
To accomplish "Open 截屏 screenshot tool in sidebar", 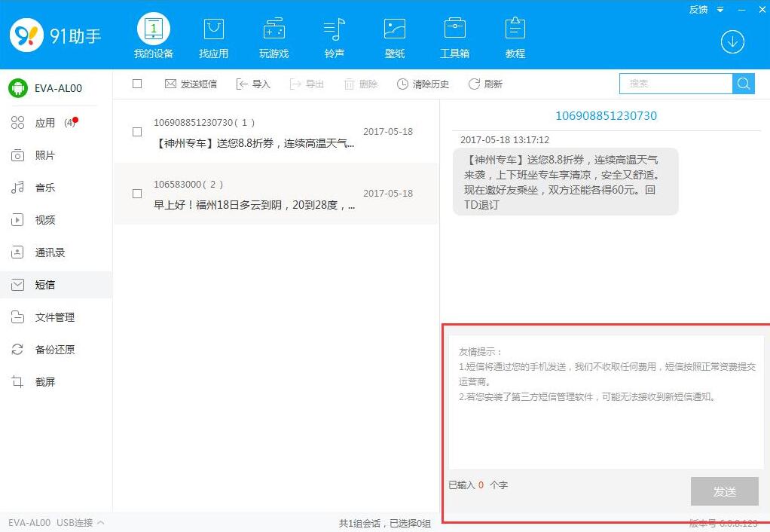I will click(x=56, y=382).
